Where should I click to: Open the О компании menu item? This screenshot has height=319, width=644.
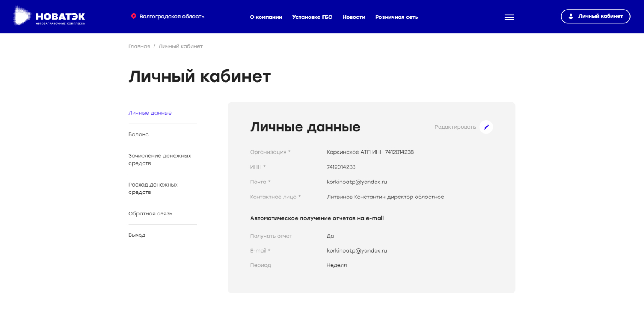click(266, 17)
